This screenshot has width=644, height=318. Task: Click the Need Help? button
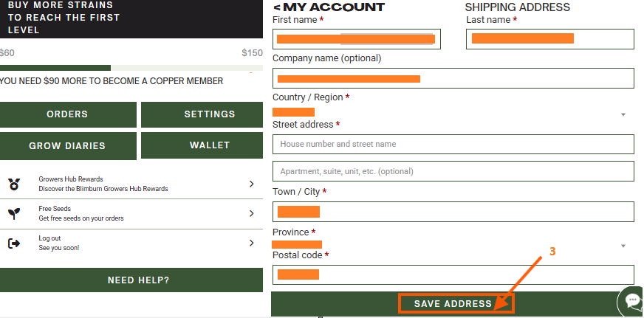131,280
